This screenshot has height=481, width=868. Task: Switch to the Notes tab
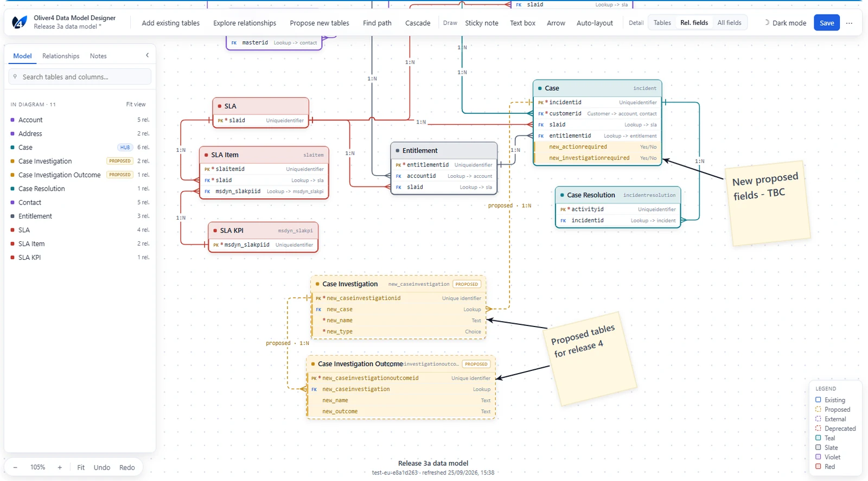pos(98,56)
